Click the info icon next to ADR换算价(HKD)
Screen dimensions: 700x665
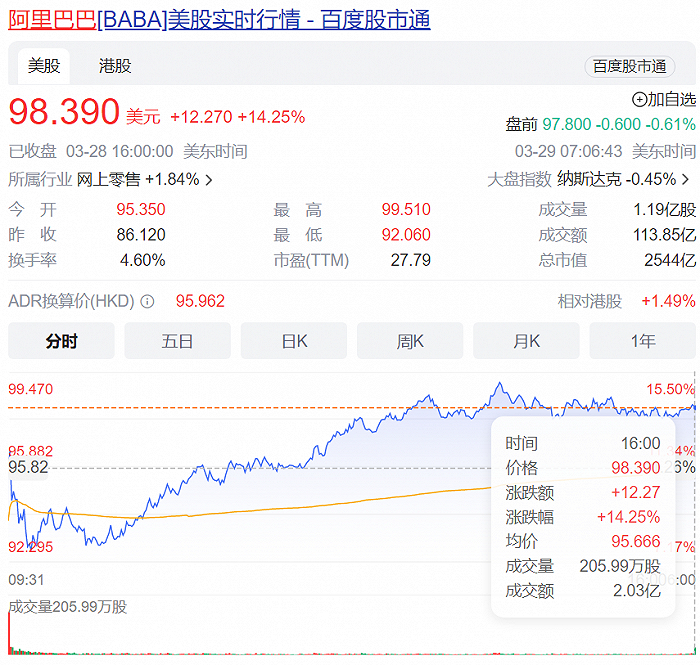pyautogui.click(x=147, y=302)
